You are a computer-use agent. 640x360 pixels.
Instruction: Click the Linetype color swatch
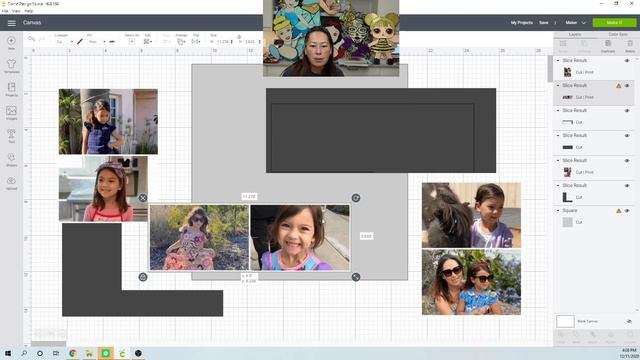pyautogui.click(x=80, y=42)
